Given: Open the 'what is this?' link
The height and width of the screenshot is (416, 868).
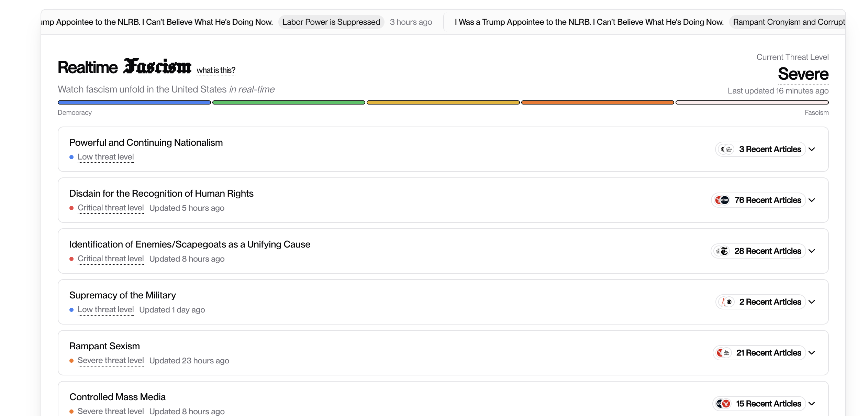Looking at the screenshot, I should coord(216,70).
